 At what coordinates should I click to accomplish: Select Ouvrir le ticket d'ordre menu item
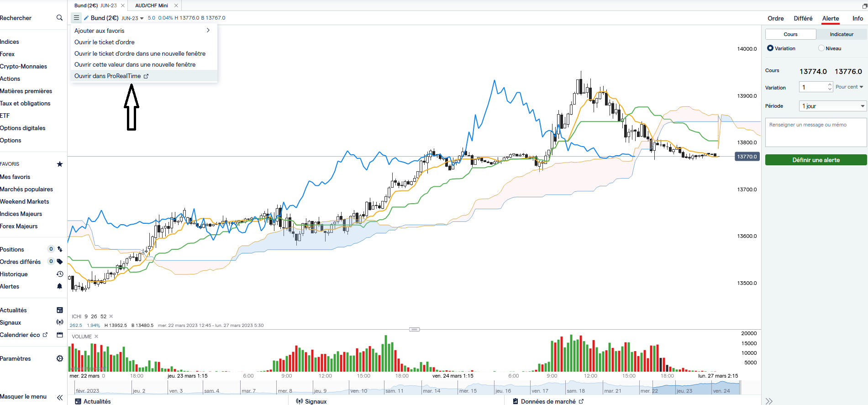pos(105,42)
